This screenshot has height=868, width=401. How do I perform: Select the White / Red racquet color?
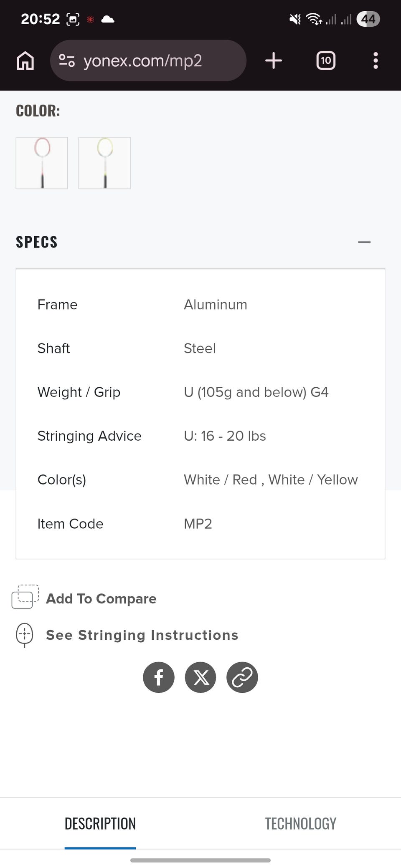tap(42, 163)
